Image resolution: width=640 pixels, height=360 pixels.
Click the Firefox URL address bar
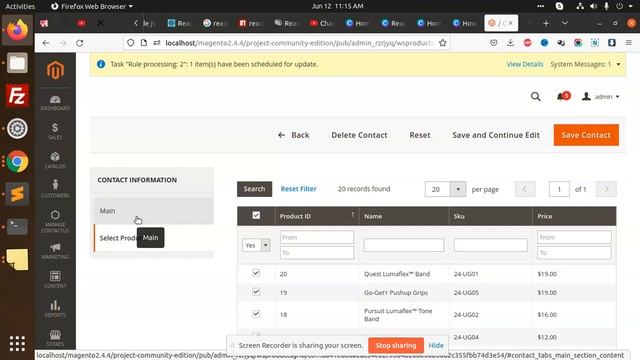tap(300, 43)
